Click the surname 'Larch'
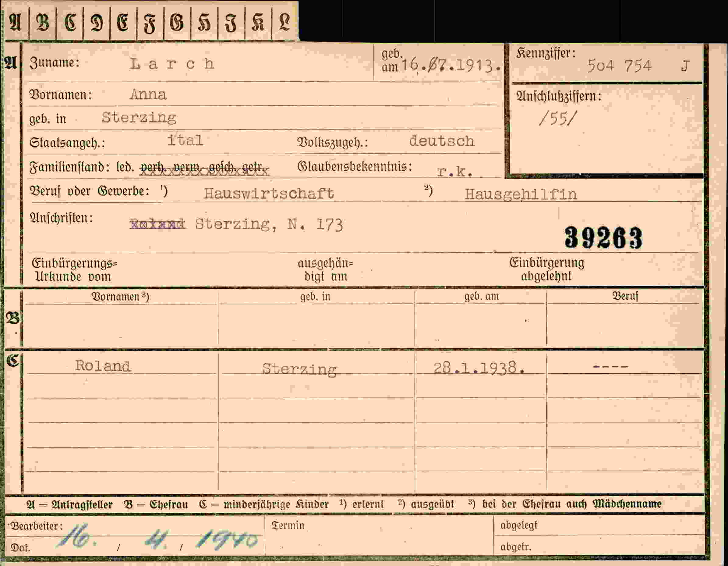Image resolution: width=728 pixels, height=566 pixels. [x=172, y=64]
